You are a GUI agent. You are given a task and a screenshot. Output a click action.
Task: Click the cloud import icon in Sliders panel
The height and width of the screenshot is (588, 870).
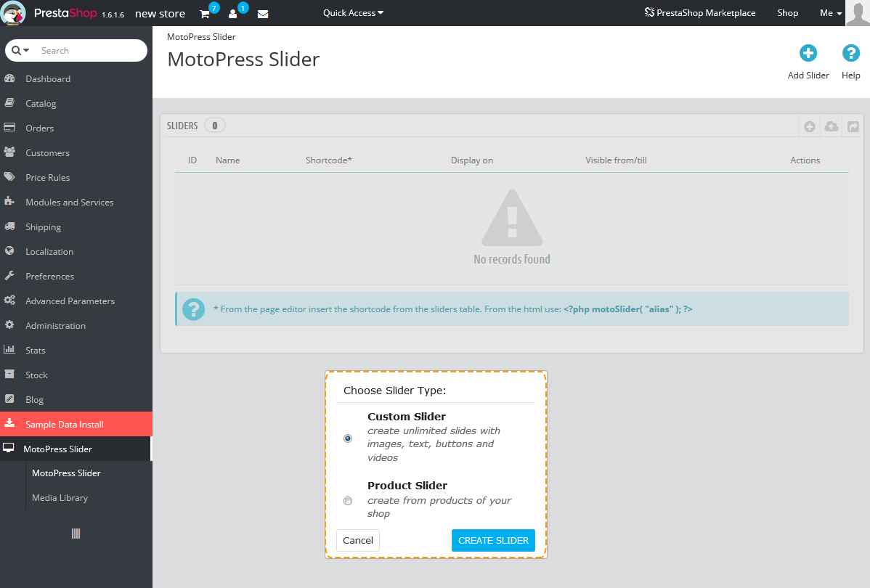(832, 126)
